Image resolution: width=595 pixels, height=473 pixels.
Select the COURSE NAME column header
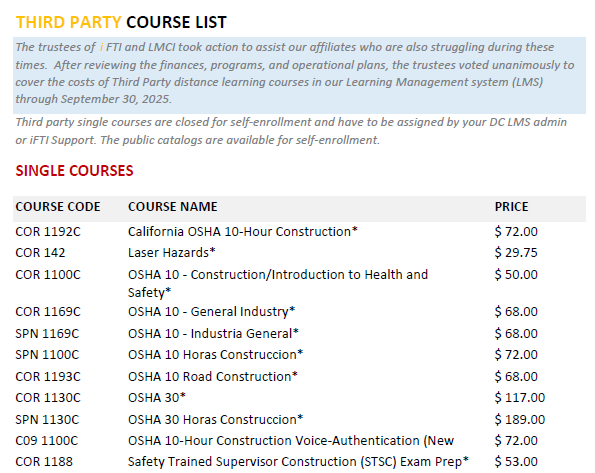point(173,207)
